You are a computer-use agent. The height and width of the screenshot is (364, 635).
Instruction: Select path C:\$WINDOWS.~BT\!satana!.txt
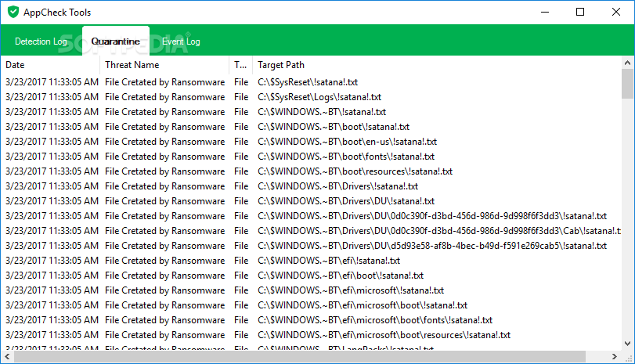click(x=322, y=112)
